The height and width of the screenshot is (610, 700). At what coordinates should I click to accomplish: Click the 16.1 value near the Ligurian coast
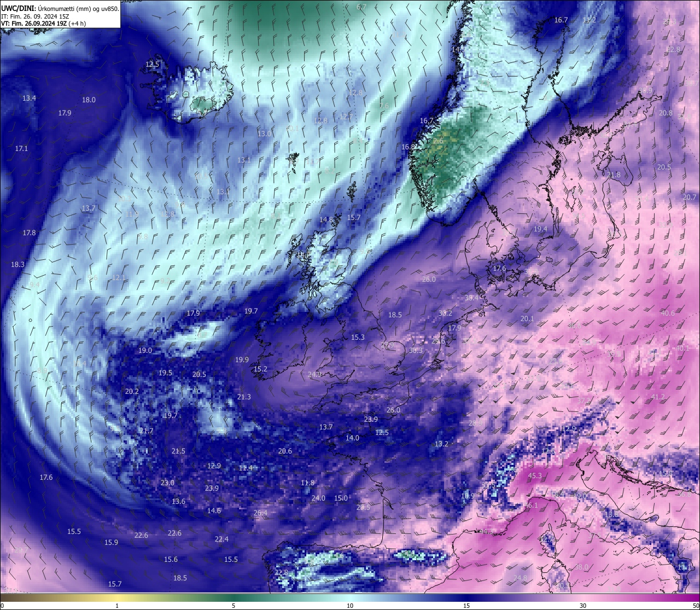pos(531,506)
